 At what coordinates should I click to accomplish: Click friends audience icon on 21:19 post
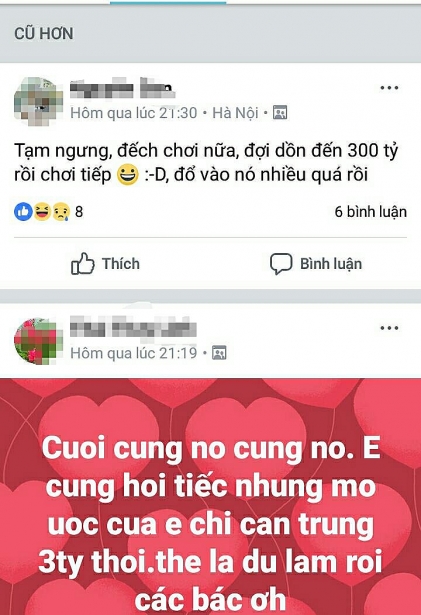coord(219,353)
